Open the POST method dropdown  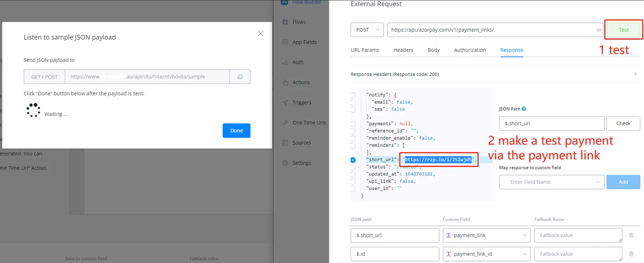367,30
